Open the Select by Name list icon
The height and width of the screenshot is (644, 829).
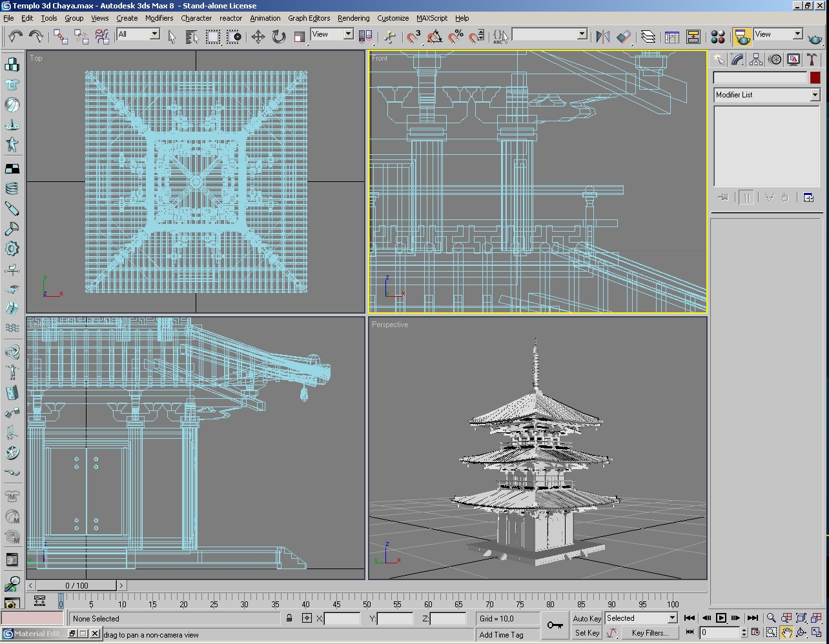pos(192,36)
